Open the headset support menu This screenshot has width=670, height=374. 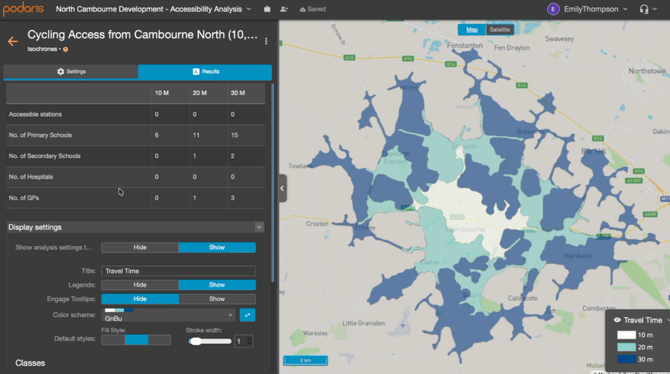647,9
